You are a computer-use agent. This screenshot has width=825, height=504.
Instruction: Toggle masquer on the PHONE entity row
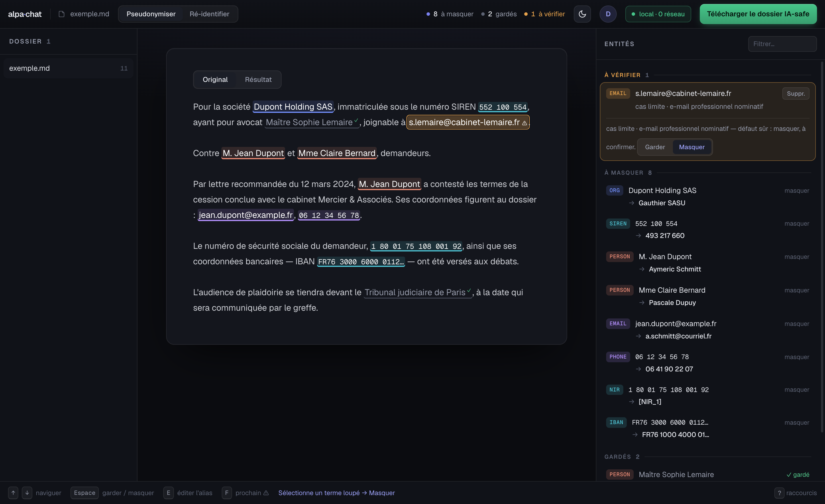[797, 357]
